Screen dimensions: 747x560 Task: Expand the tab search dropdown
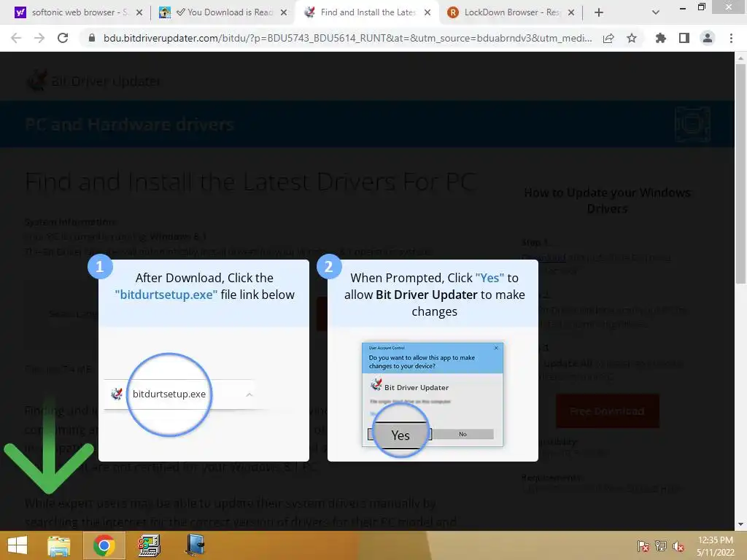(x=656, y=12)
